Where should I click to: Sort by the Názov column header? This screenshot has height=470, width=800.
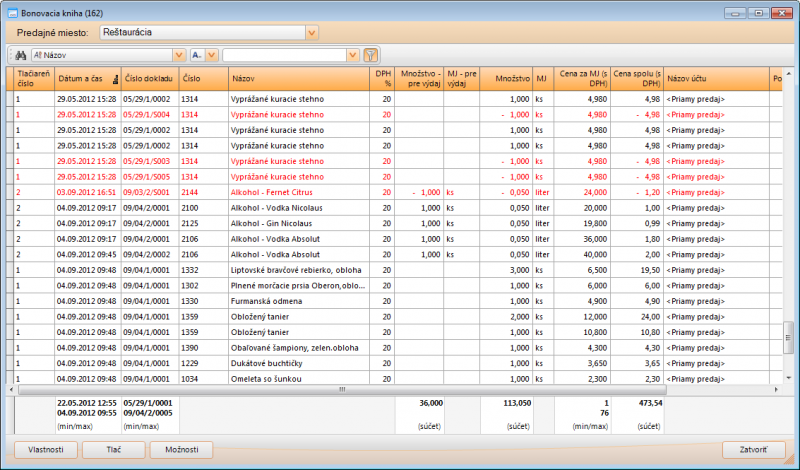point(298,78)
